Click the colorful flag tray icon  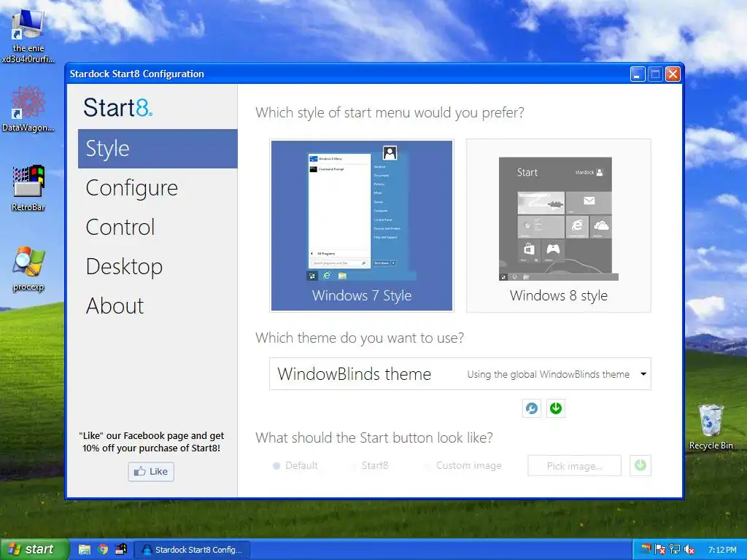[x=646, y=549]
